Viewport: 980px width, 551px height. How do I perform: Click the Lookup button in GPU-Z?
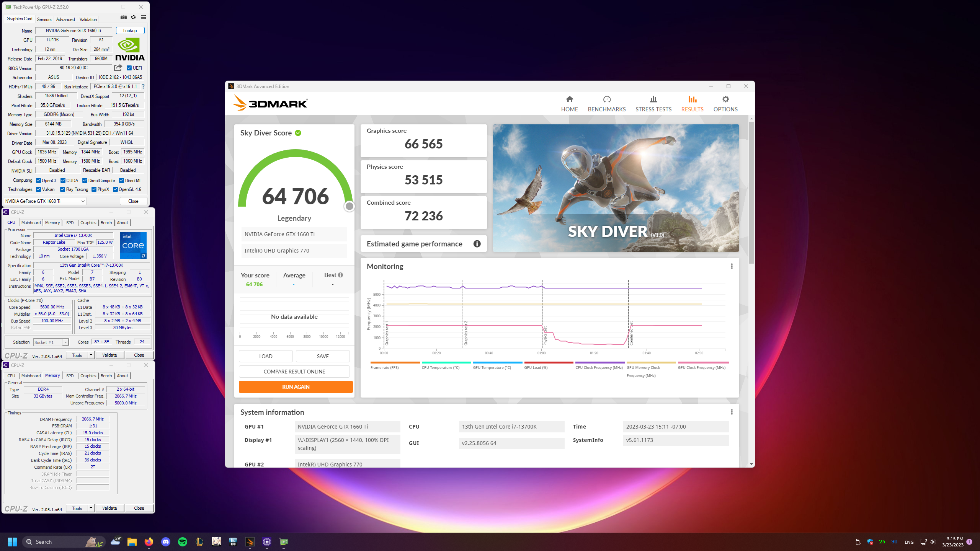[x=130, y=31]
